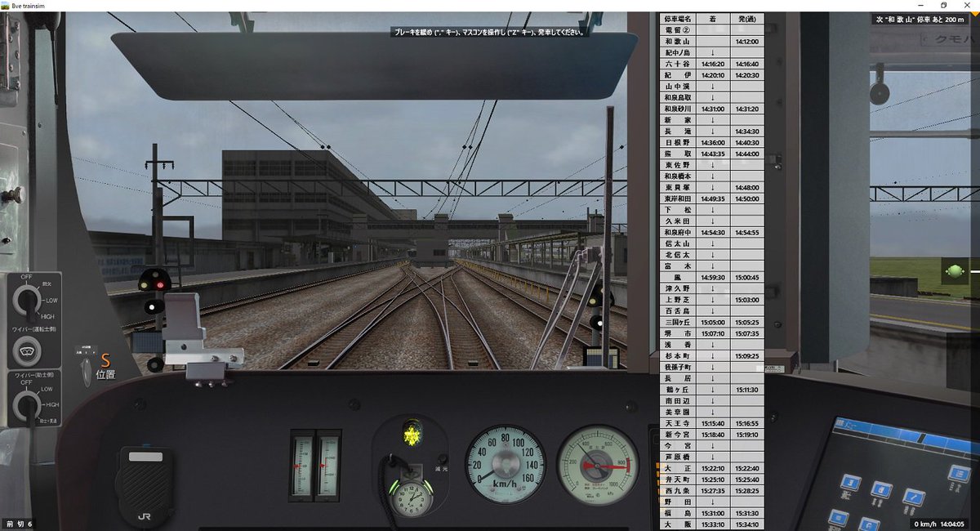This screenshot has height=531, width=980.
Task: Select the 和歌山 timetable row
Action: click(x=712, y=41)
